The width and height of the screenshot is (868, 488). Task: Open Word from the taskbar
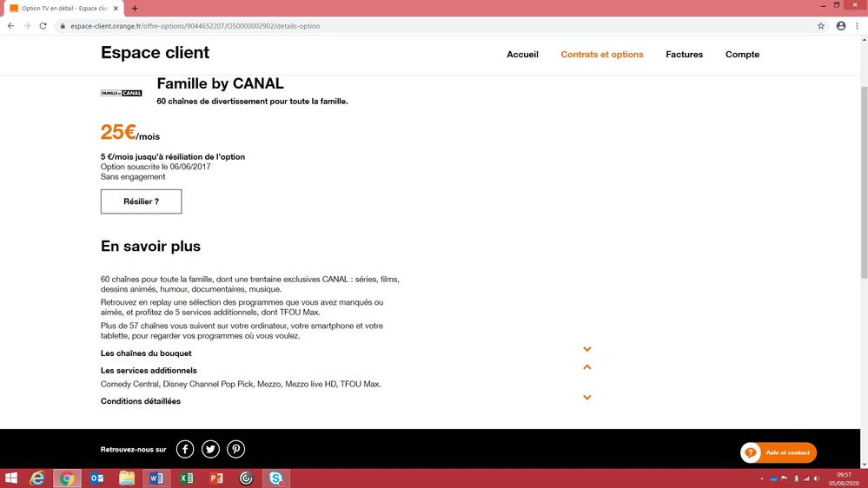click(x=156, y=478)
